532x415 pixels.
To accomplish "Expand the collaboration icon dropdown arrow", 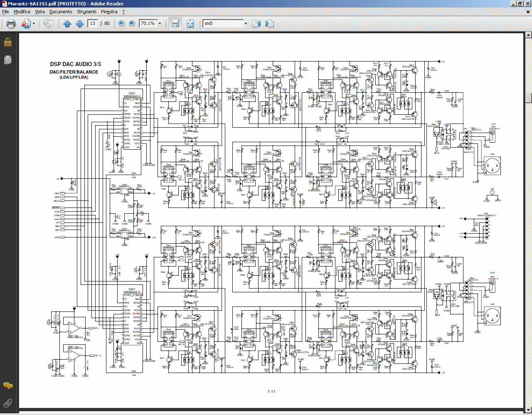I will (x=34, y=24).
